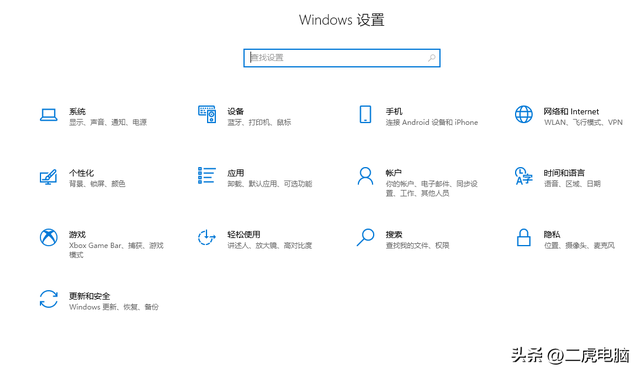The image size is (640, 374).
Task: Click the 显示、声音、通知、电源 description
Action: [x=108, y=122]
